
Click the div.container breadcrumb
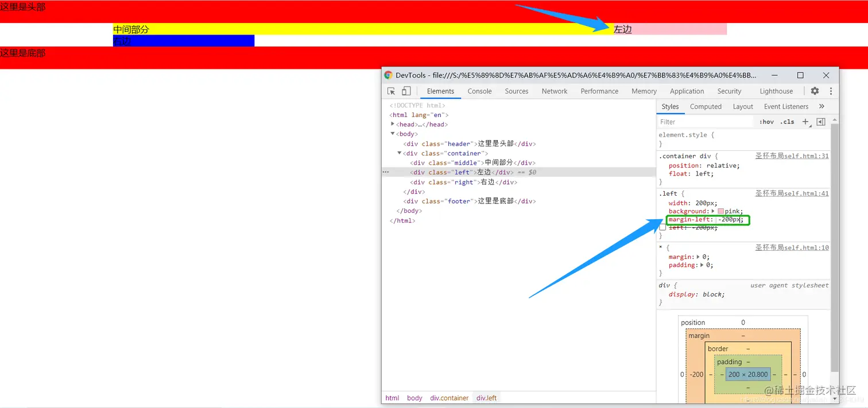pyautogui.click(x=449, y=398)
